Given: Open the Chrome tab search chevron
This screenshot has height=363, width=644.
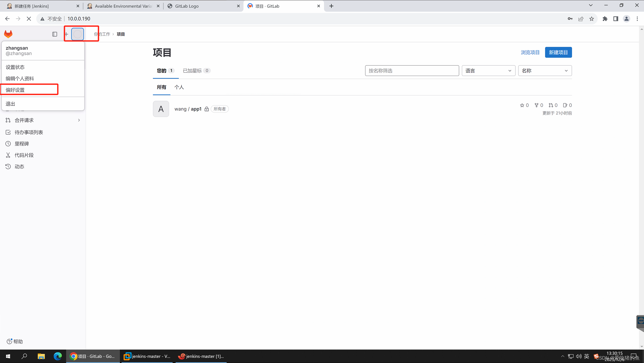Looking at the screenshot, I should coord(591,5).
